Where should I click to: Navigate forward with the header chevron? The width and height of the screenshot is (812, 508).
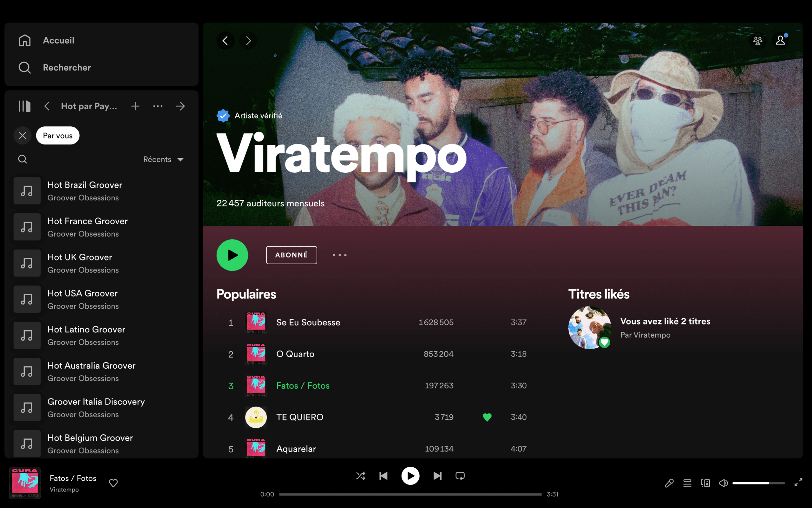tap(248, 41)
